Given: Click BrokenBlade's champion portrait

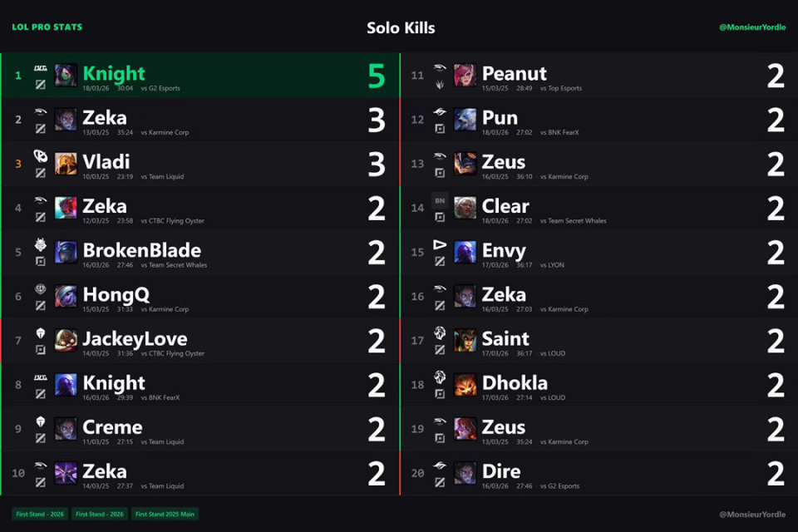Looking at the screenshot, I should 66,252.
